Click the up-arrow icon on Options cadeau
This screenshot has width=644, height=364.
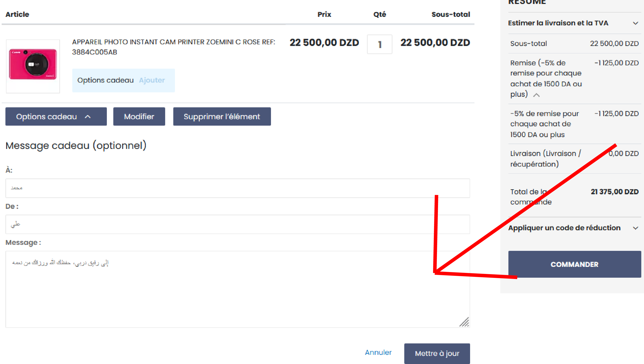88,116
